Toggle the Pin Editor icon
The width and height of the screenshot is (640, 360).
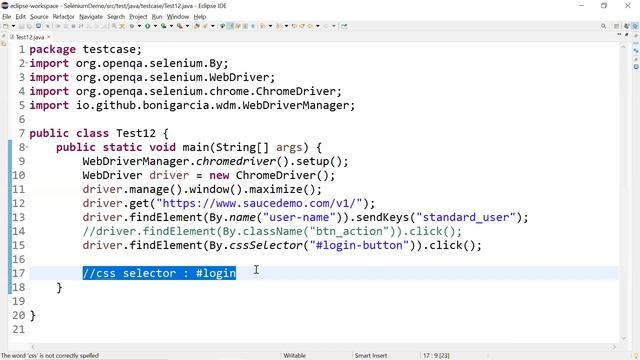tap(344, 26)
